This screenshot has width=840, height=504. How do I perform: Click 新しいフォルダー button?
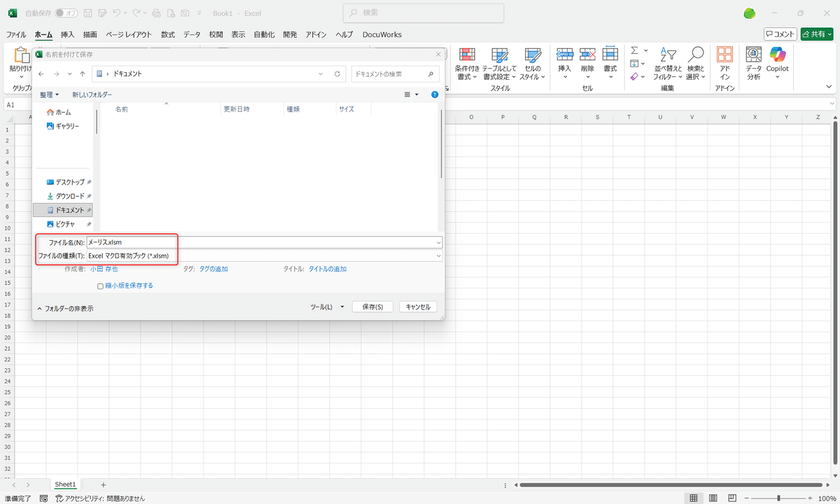pos(92,94)
